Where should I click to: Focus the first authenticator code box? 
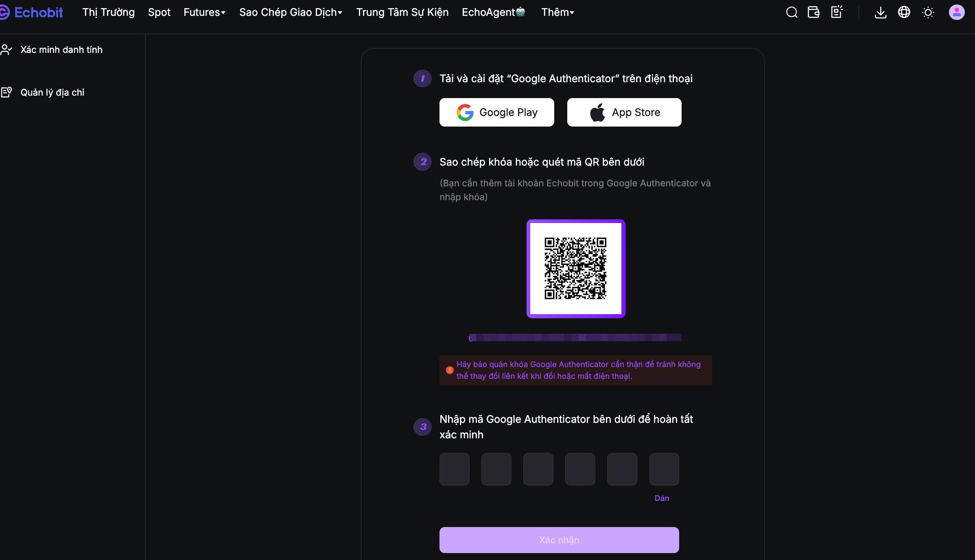coord(454,469)
